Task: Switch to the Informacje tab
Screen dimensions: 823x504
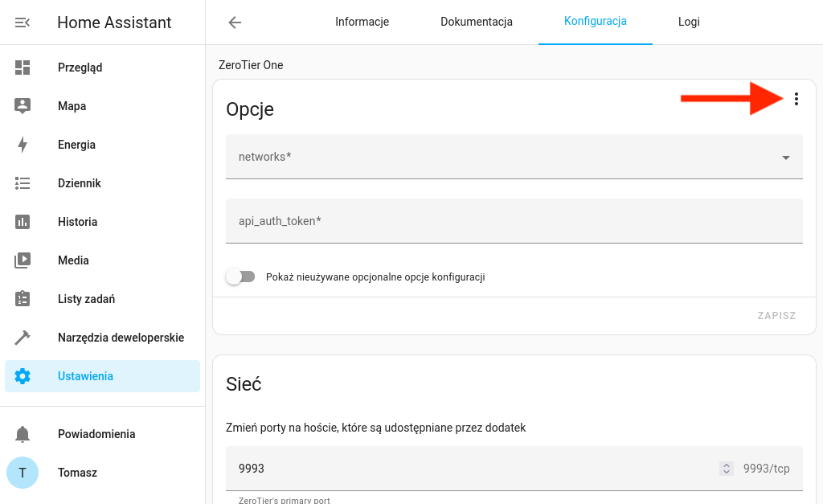Action: pyautogui.click(x=362, y=23)
